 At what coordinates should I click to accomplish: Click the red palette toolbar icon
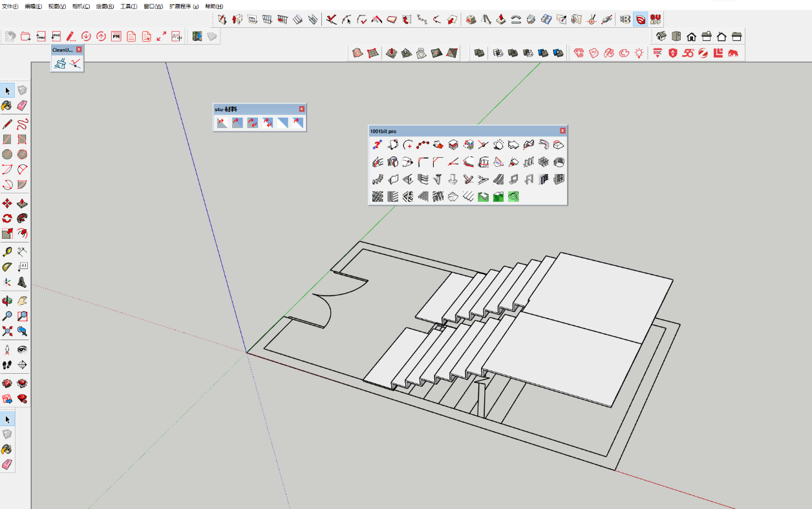coord(624,53)
